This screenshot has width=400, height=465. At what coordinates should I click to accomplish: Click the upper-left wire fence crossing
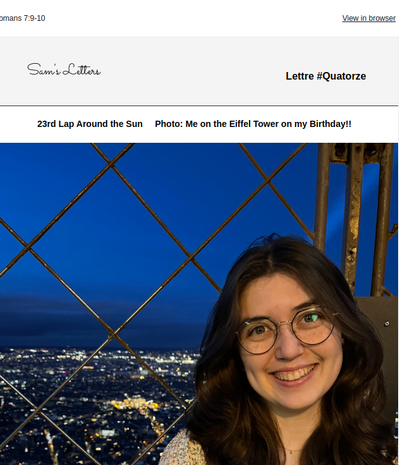tap(112, 164)
